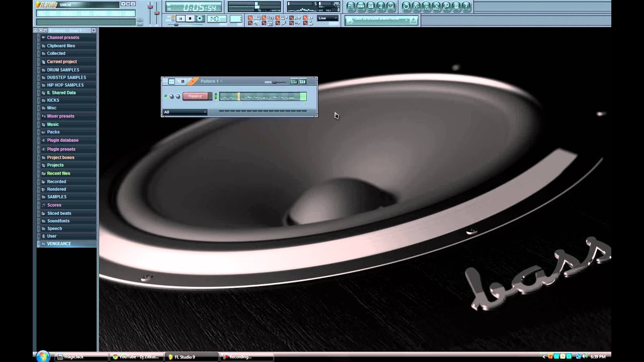
Task: Click the audio editor scissors toolbar icon
Action: point(436,7)
